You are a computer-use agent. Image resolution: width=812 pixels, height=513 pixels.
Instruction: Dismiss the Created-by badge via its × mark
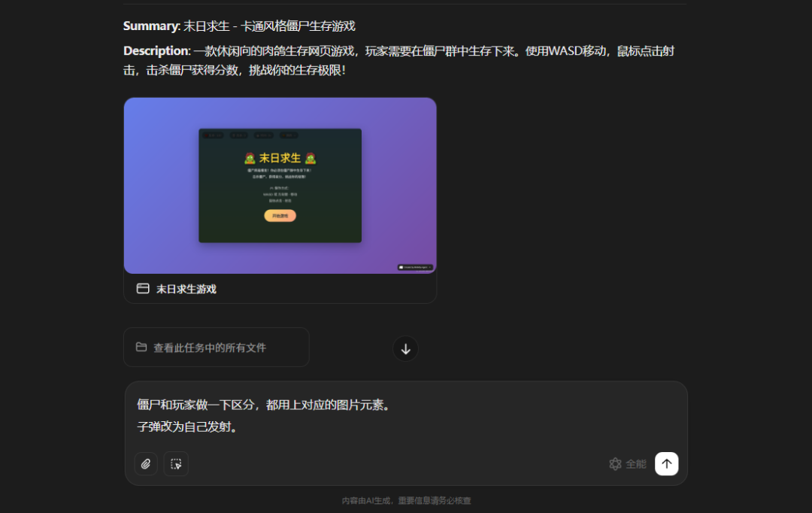(x=430, y=267)
